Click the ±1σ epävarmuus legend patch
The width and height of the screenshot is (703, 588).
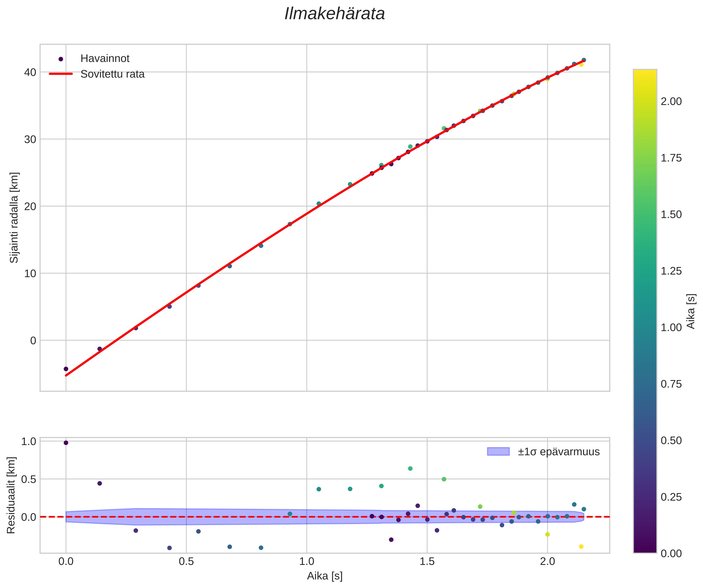click(x=498, y=451)
